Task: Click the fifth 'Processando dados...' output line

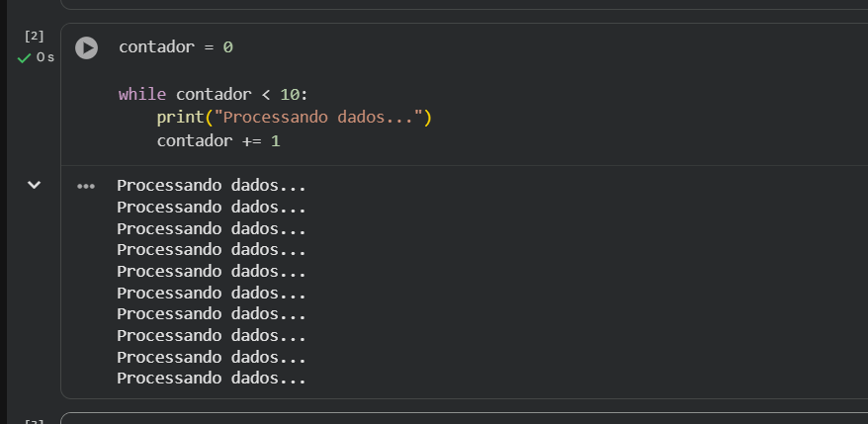Action: point(212,272)
